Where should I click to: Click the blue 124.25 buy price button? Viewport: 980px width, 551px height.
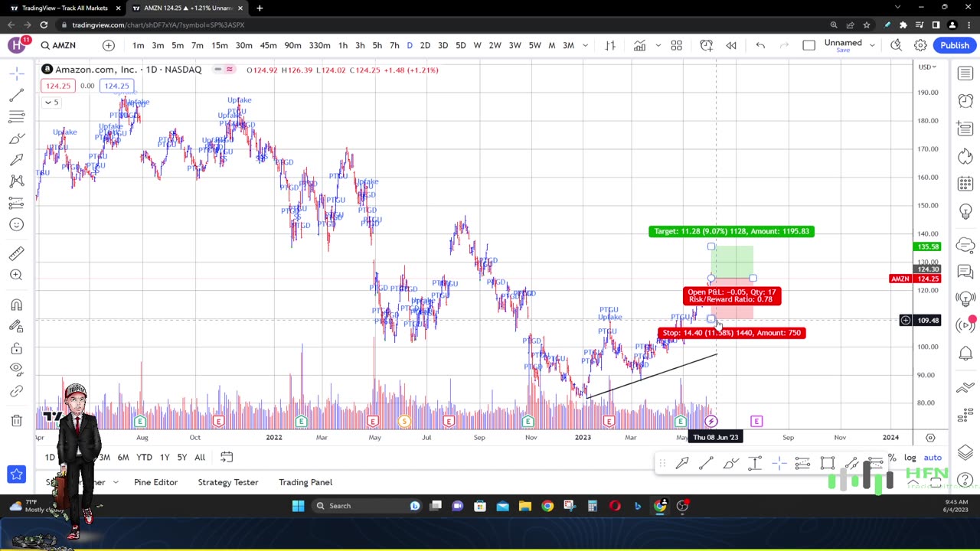(116, 86)
